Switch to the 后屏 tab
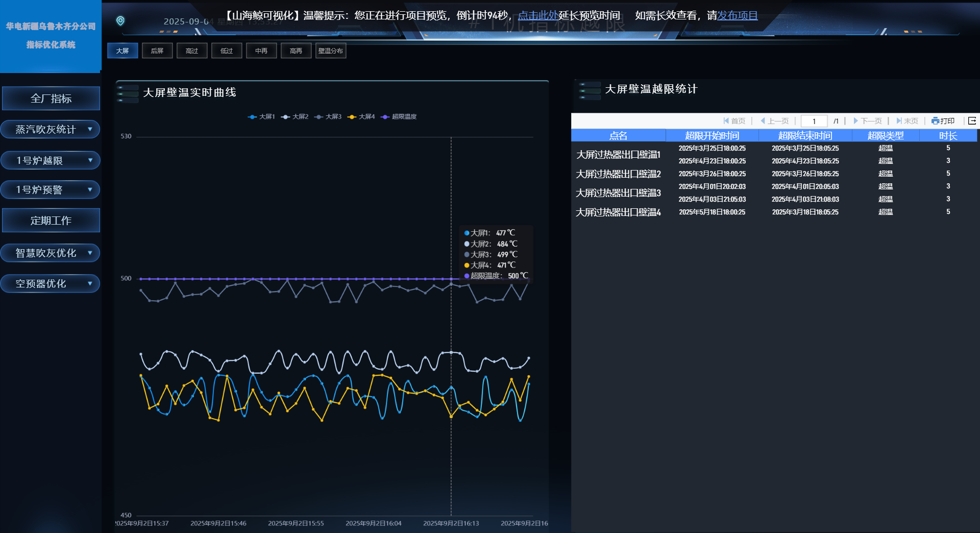 tap(157, 51)
